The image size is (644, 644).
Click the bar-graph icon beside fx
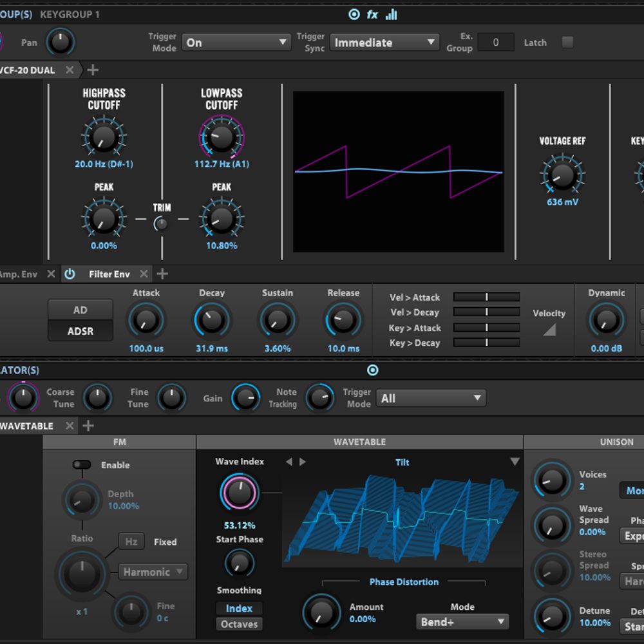(392, 15)
